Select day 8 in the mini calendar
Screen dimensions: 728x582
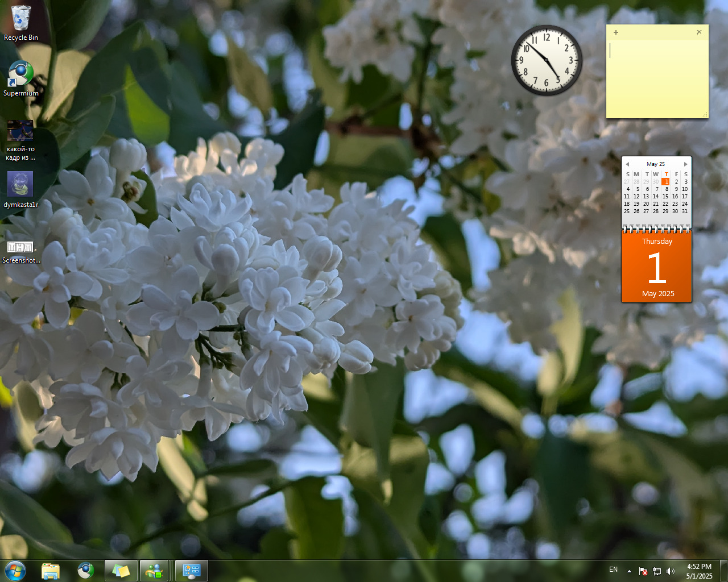click(x=667, y=189)
